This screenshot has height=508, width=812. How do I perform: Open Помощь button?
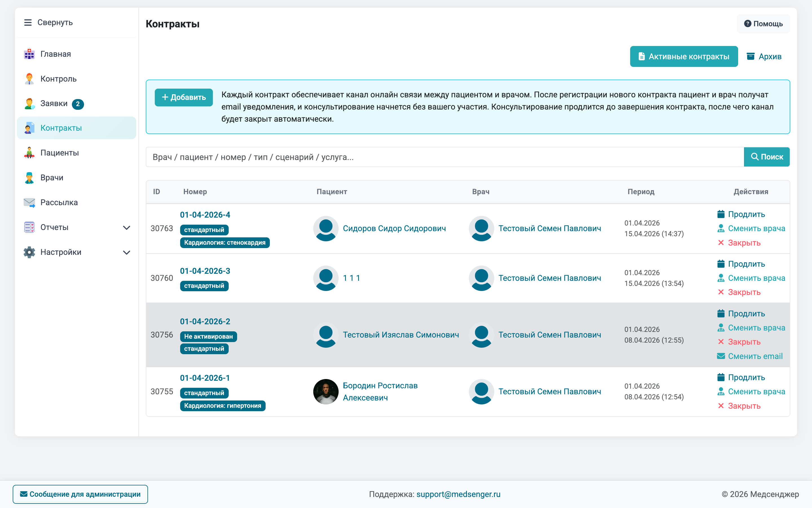point(763,24)
